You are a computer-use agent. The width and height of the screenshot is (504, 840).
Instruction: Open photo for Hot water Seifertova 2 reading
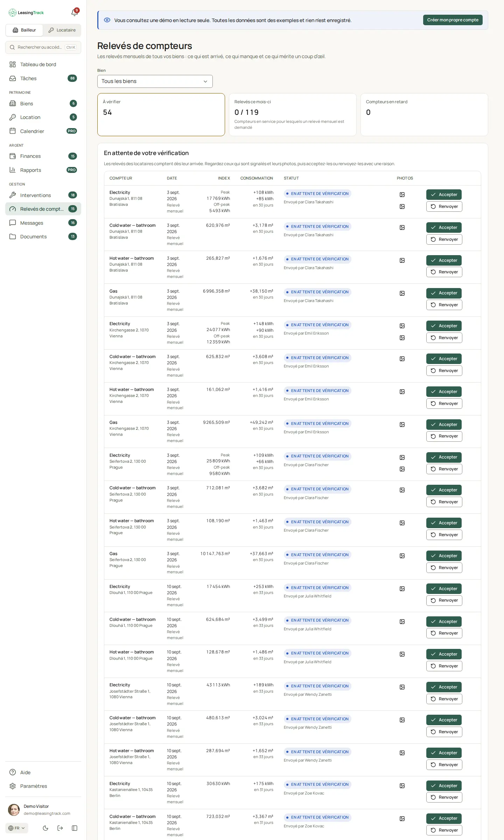(402, 523)
